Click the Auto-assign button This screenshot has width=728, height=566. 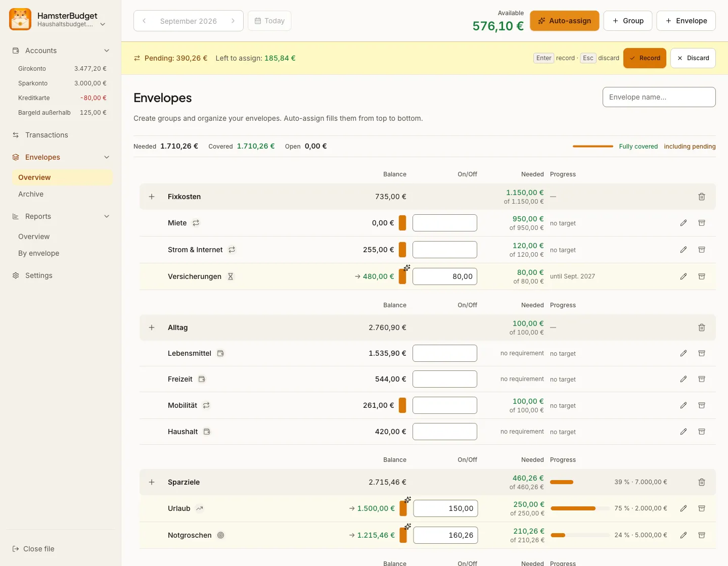[565, 21]
